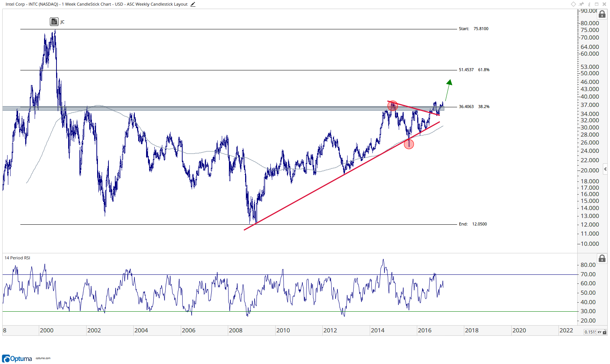Screen dimensions: 610x364
Task: Click the Optuma logo at the bottom left
Action: click(x=17, y=358)
